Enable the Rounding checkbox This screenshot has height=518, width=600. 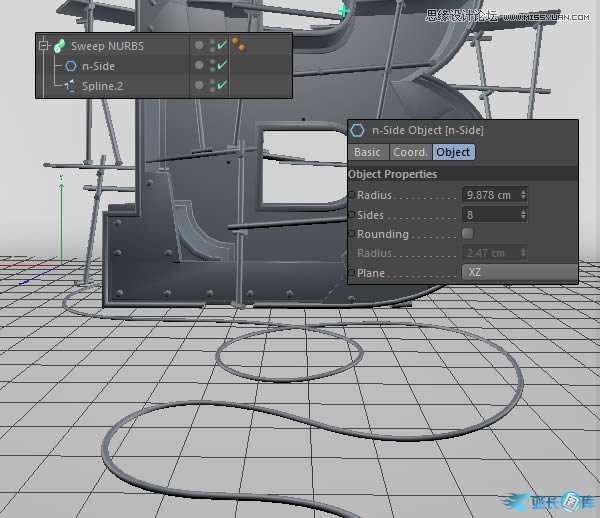[x=467, y=234]
